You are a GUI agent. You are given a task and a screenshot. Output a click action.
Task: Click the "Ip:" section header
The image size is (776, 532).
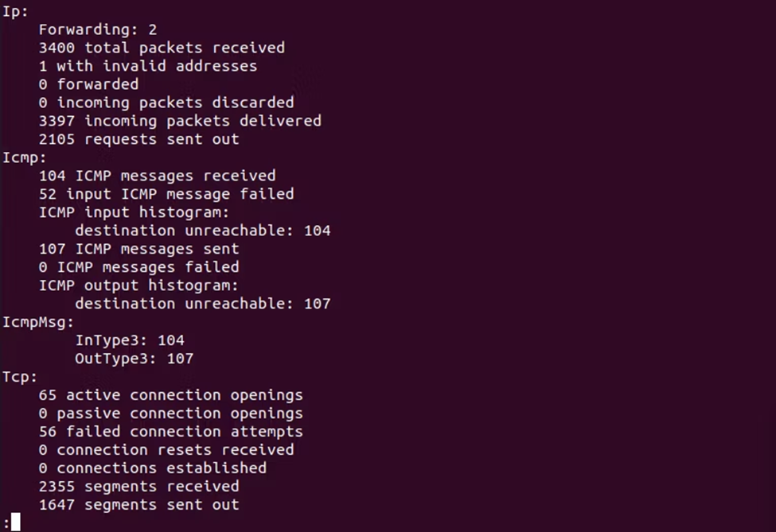click(x=16, y=11)
